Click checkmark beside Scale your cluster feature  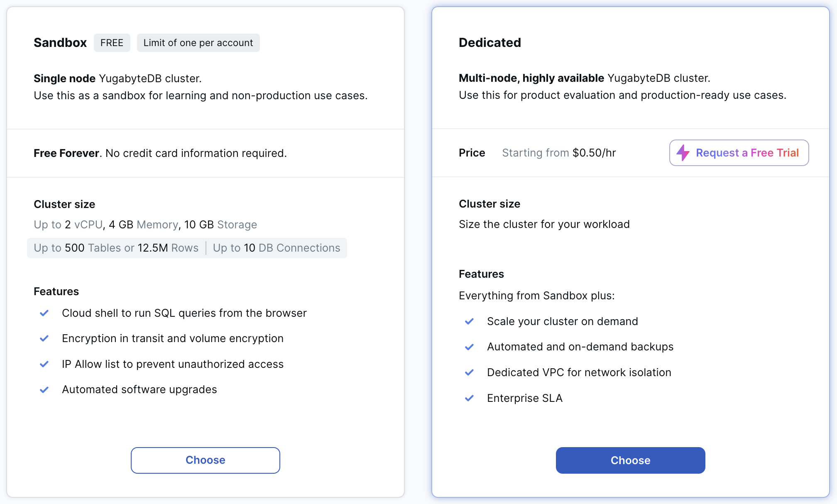[x=470, y=321]
